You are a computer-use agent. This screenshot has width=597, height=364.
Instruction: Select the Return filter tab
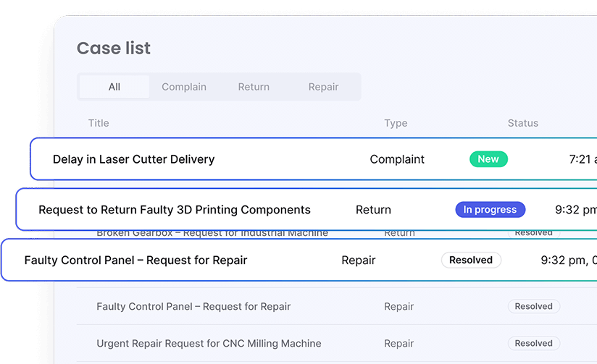pos(254,87)
